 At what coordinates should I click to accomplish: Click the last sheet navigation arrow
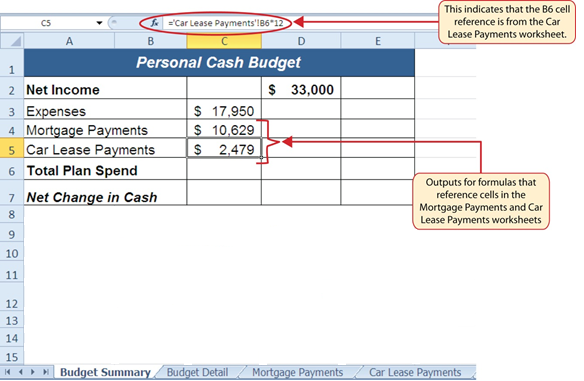45,372
